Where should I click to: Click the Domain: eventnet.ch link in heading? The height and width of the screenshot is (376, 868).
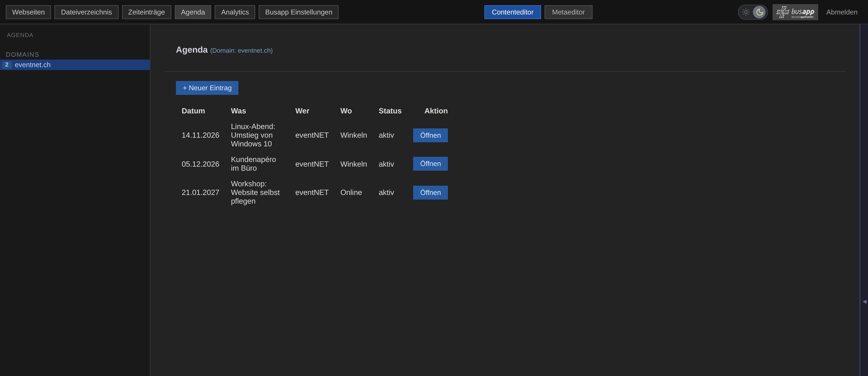(x=241, y=51)
